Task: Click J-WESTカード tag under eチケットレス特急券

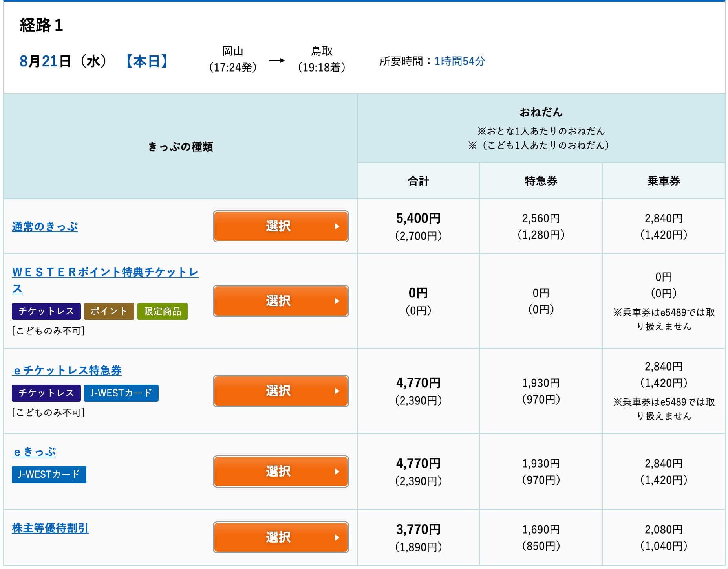Action: click(x=121, y=393)
